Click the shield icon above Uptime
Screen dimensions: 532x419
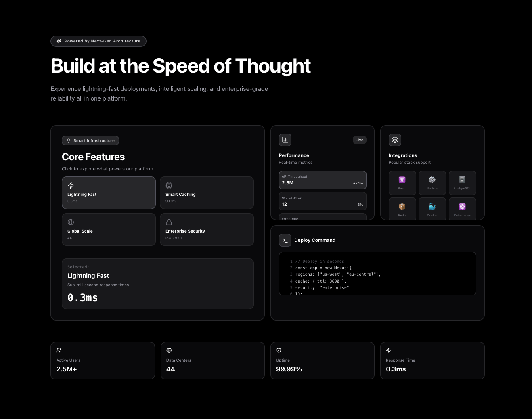tap(279, 350)
